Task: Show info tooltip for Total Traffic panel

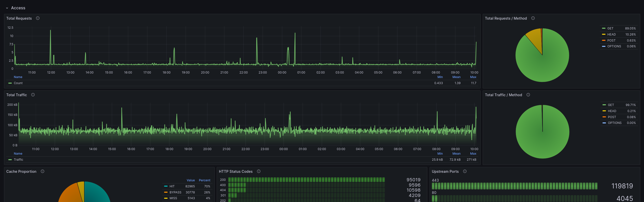Action: click(x=33, y=95)
